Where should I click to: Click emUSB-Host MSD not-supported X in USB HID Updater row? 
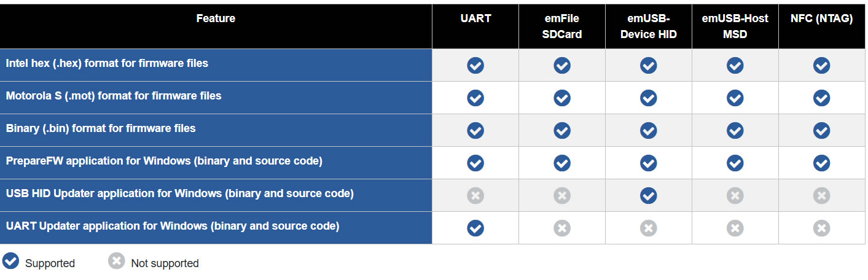click(735, 195)
